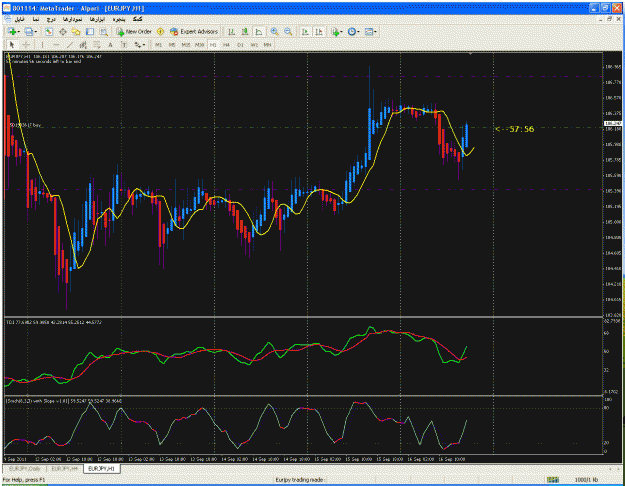The width and height of the screenshot is (625, 486).
Task: Open the ابزارها (Tools) menu
Action: point(97,19)
